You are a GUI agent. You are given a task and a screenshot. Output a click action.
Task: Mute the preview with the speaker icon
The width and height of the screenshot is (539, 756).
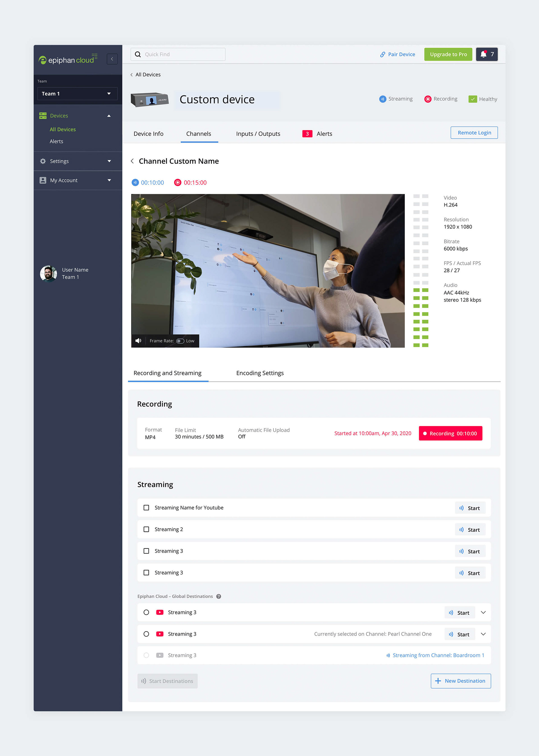point(138,341)
